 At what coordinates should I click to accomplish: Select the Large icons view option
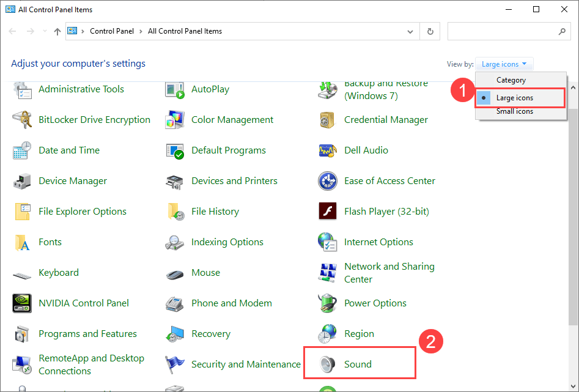[x=514, y=98]
